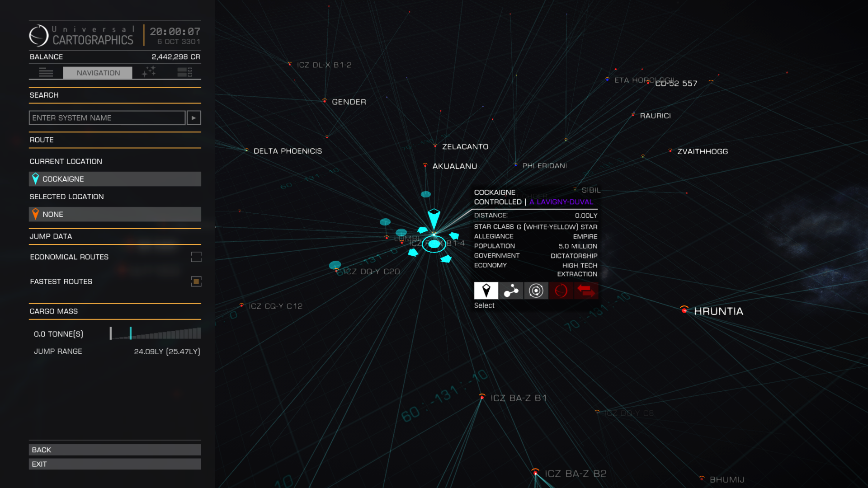
Task: Click the CD-52 557 system label
Action: (x=676, y=84)
